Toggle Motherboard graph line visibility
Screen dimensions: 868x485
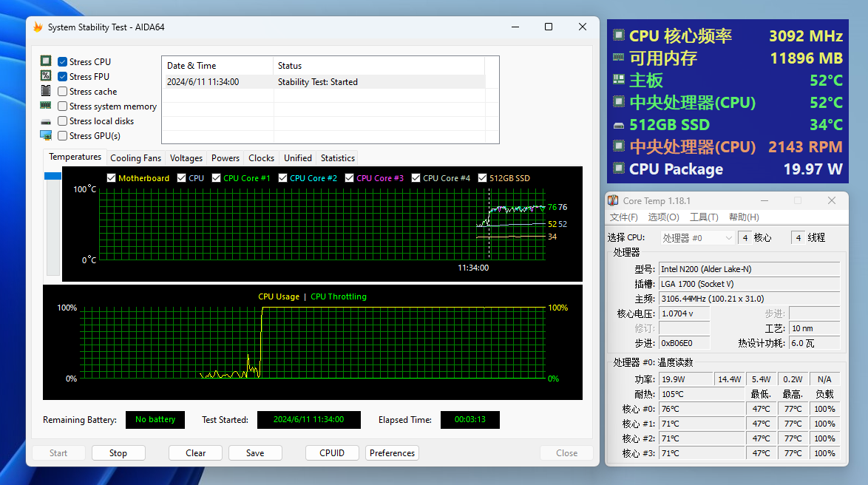111,177
